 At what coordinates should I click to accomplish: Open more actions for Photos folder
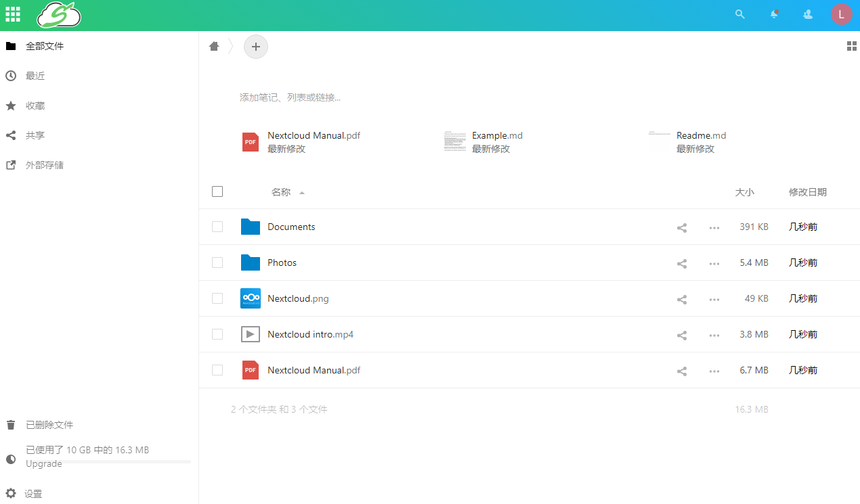tap(714, 264)
